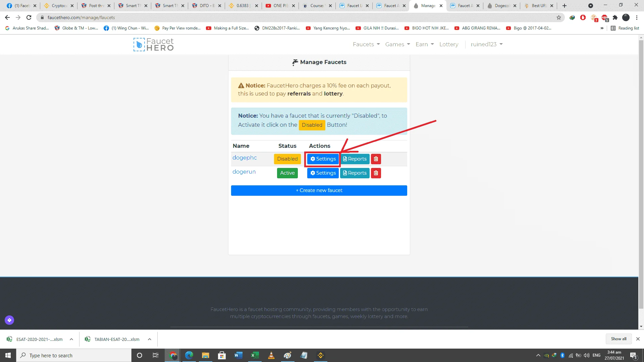This screenshot has height=362, width=644.
Task: Click the page vertical scrollbar
Action: [x=641, y=174]
